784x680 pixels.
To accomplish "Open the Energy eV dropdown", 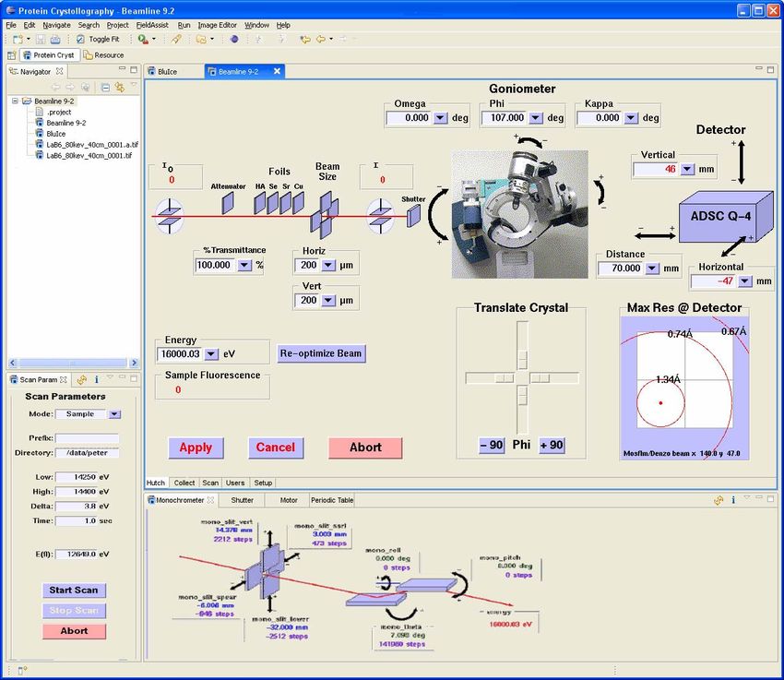I will tap(211, 354).
